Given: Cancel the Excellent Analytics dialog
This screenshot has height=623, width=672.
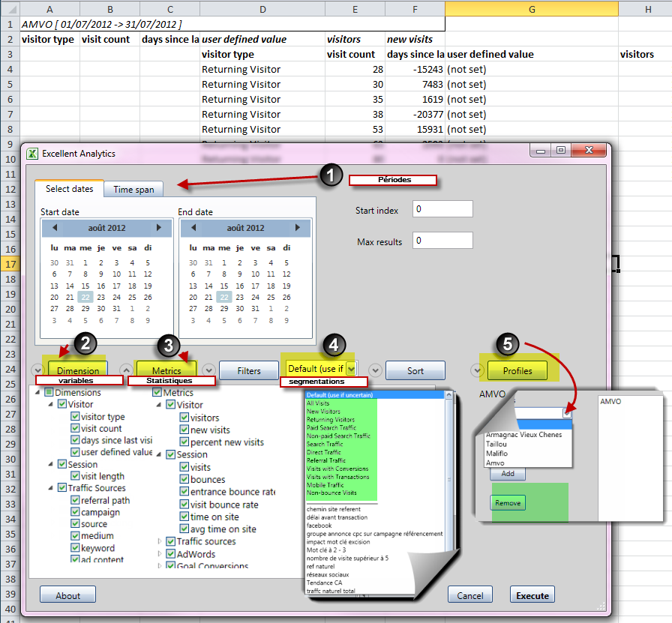Looking at the screenshot, I should tap(470, 595).
